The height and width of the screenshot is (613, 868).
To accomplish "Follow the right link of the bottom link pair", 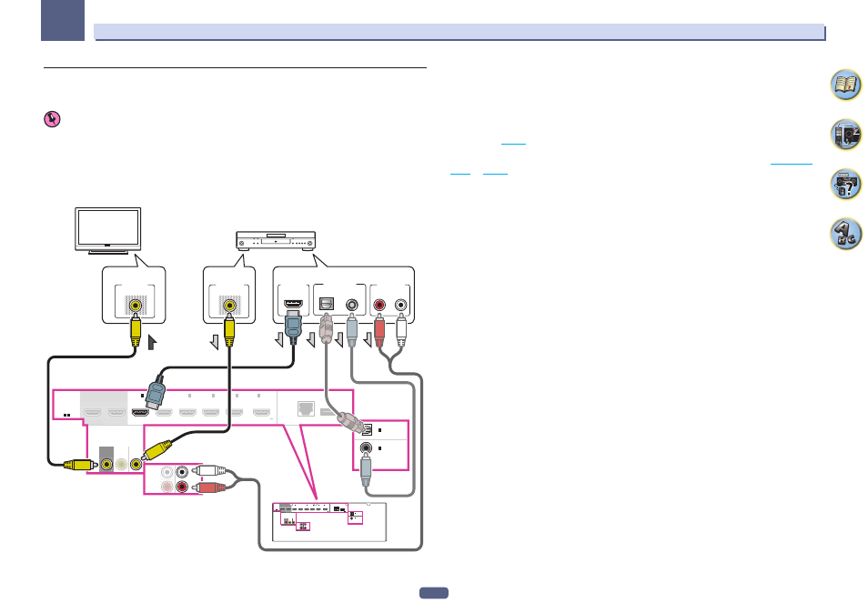I will click(x=495, y=173).
